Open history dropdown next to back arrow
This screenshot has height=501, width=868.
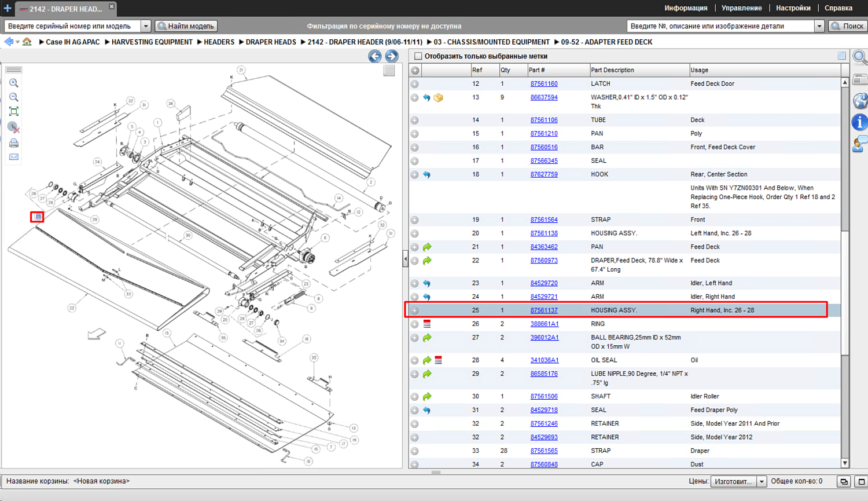pyautogui.click(x=17, y=42)
